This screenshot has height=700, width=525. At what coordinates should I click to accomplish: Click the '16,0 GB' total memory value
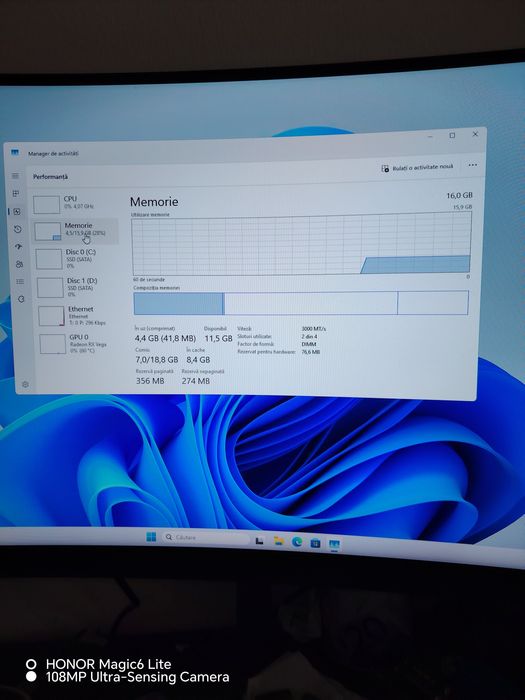pos(459,196)
